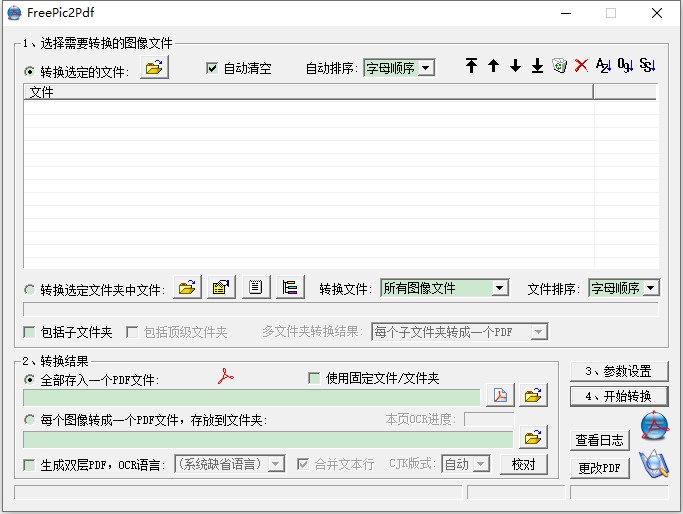Screen dimensions: 683x514
Task: Open 转换文件 dropdown showing 所有图像文件
Action: pyautogui.click(x=444, y=288)
